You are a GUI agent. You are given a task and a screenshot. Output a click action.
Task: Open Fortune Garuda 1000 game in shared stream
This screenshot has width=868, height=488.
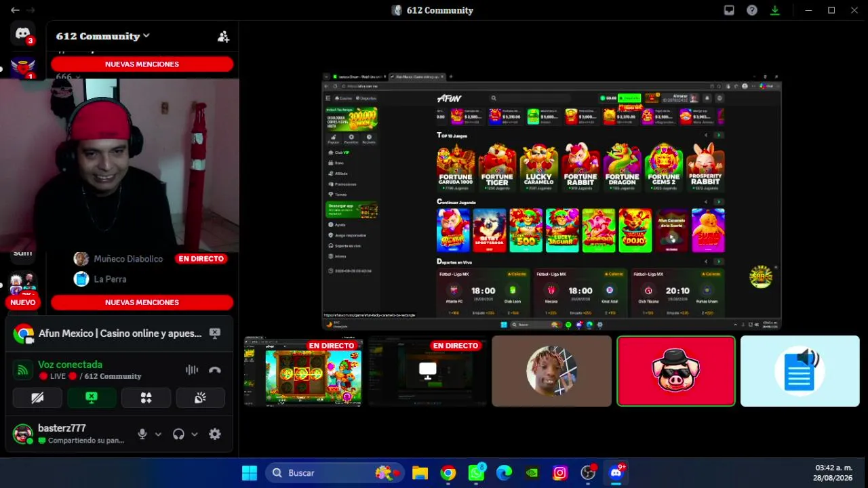455,167
